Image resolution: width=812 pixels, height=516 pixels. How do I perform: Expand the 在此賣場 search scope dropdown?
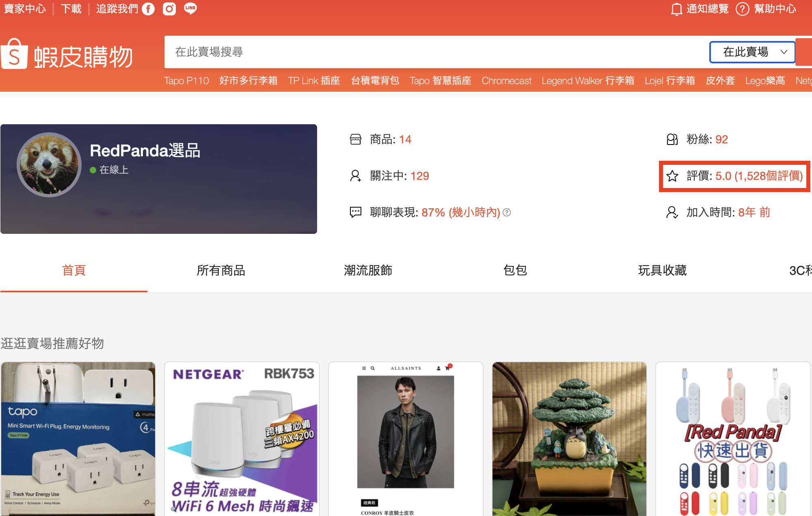752,52
